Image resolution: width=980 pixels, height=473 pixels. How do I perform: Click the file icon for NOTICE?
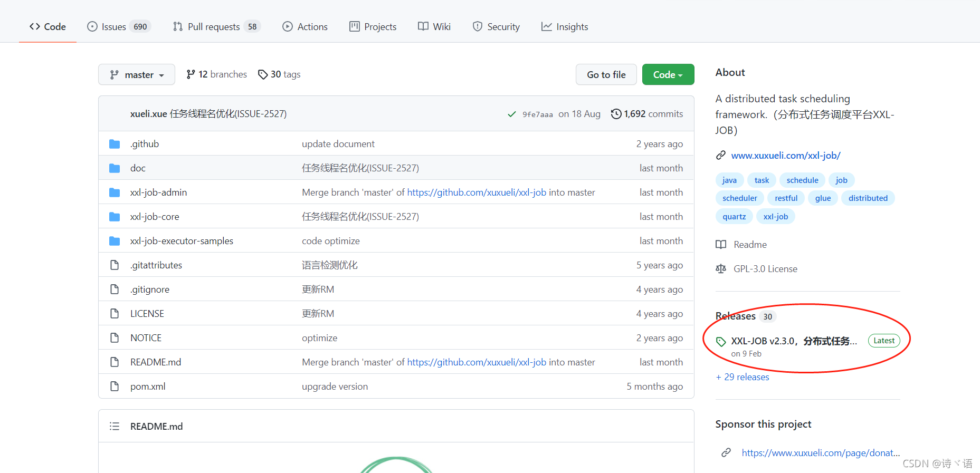(x=115, y=338)
